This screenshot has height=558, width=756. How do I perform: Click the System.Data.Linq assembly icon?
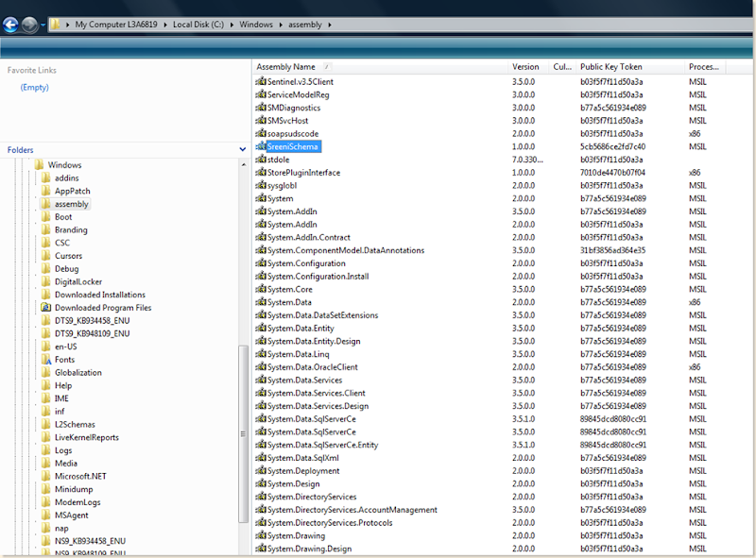click(261, 354)
